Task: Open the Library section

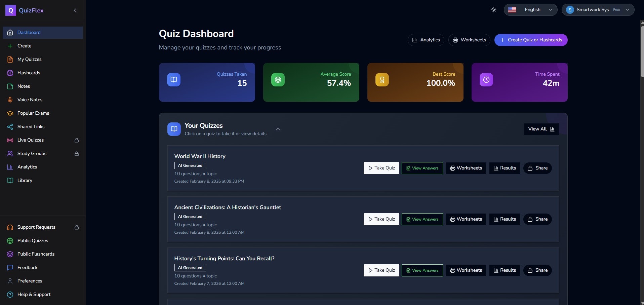Action: coord(24,180)
